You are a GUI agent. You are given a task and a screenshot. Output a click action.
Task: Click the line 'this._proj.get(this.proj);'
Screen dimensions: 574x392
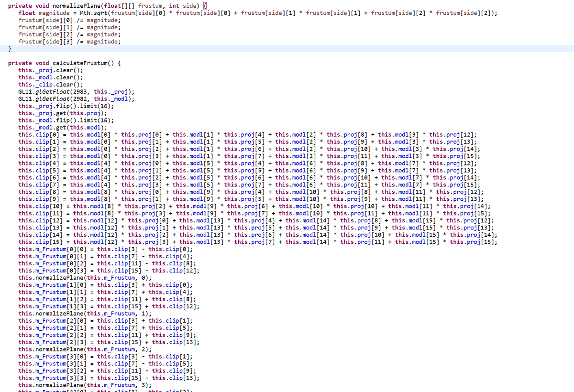(63, 113)
